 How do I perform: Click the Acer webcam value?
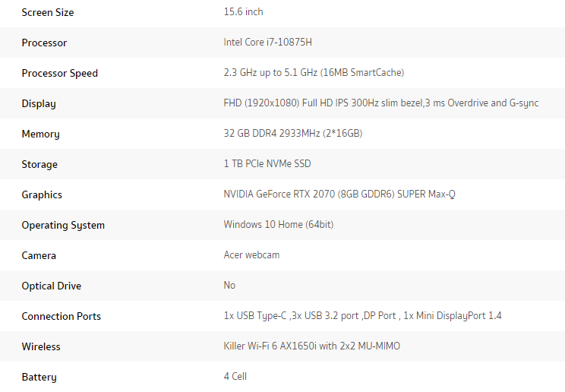click(x=251, y=255)
